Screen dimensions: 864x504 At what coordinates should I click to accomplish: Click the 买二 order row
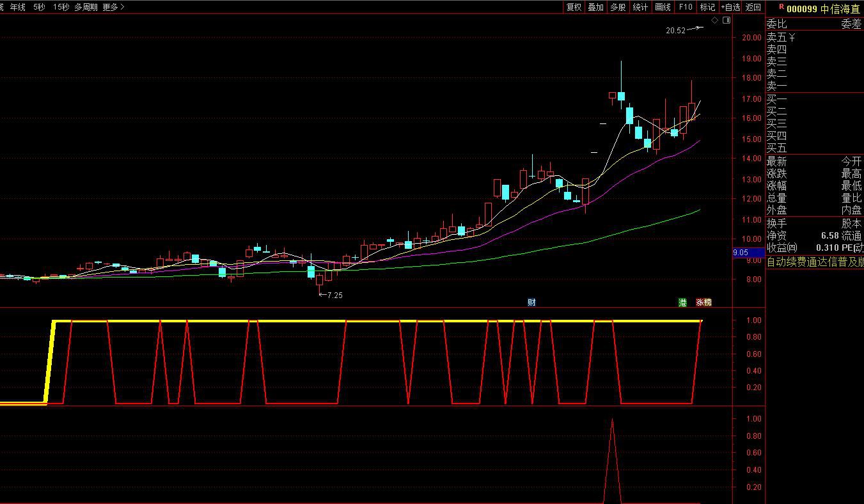click(815, 111)
